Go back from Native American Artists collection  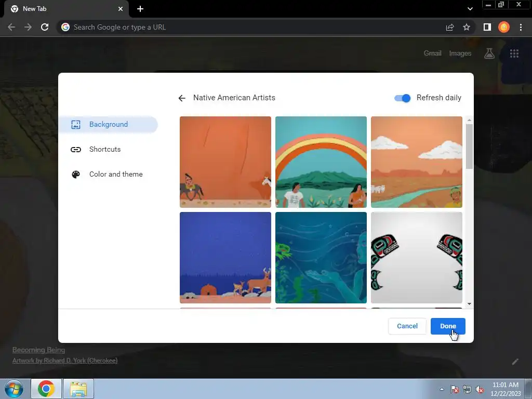pos(182,98)
